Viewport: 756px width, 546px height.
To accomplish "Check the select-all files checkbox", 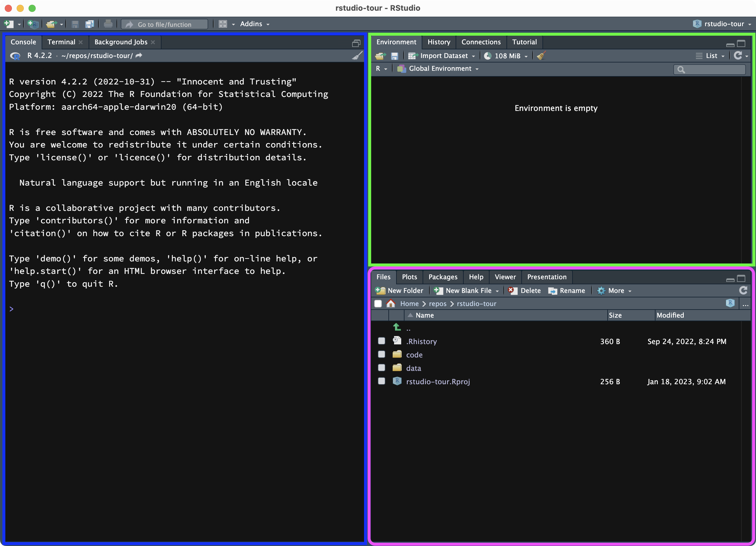I will point(378,303).
